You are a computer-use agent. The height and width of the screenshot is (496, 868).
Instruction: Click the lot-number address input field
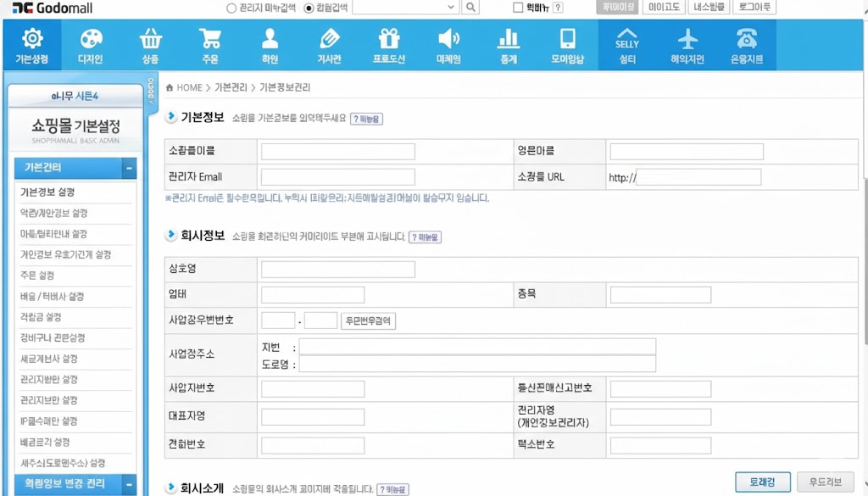tap(477, 347)
